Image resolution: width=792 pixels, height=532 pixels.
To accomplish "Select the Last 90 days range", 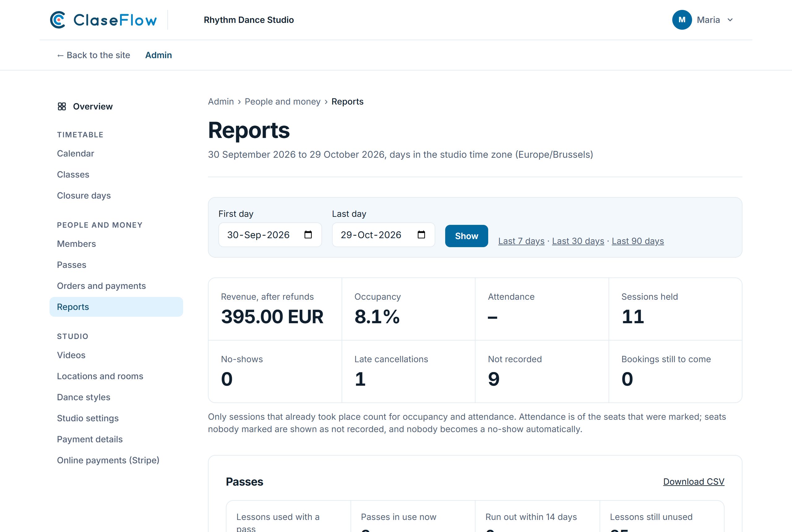I will [638, 241].
